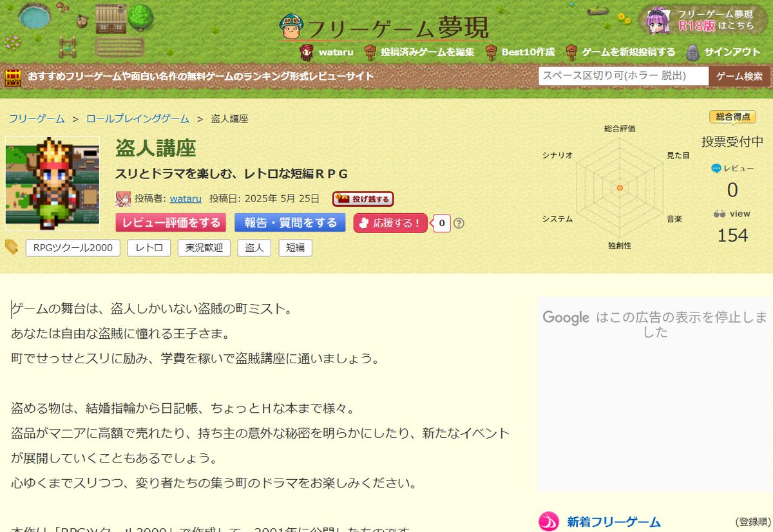Click signpost icon beside 投稿済みゲームを編集
The width and height of the screenshot is (773, 532).
point(370,52)
